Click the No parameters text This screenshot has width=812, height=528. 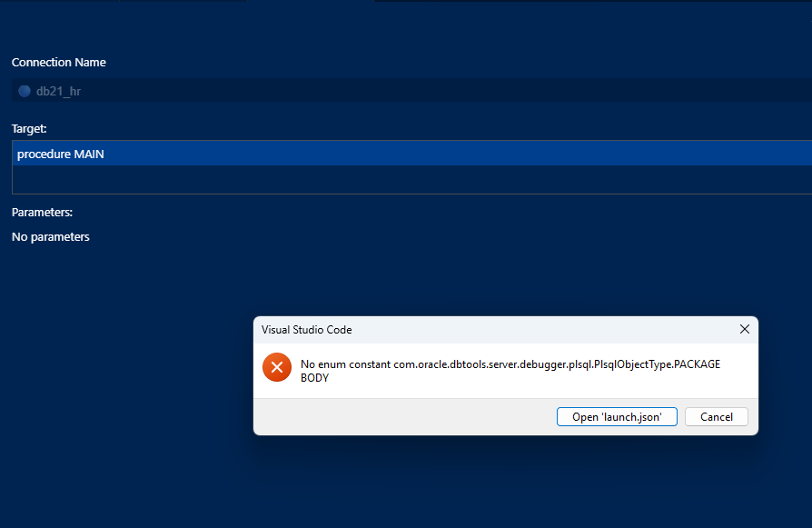pyautogui.click(x=50, y=237)
